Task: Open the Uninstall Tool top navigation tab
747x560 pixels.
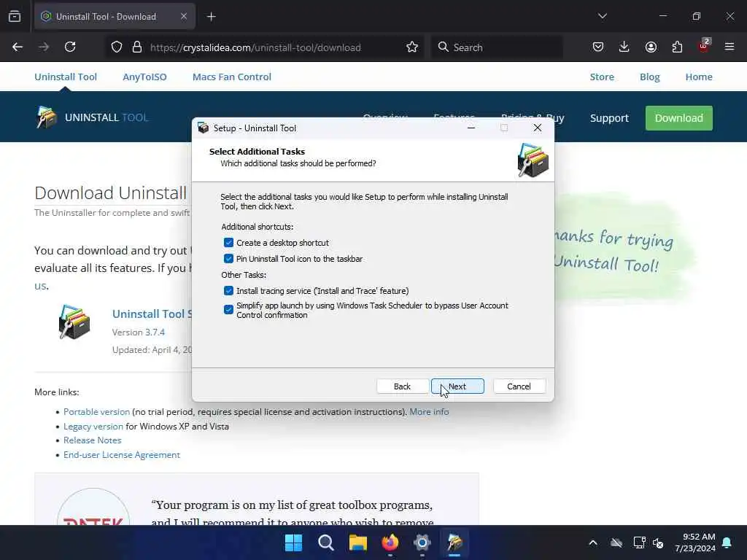Action: [66, 77]
